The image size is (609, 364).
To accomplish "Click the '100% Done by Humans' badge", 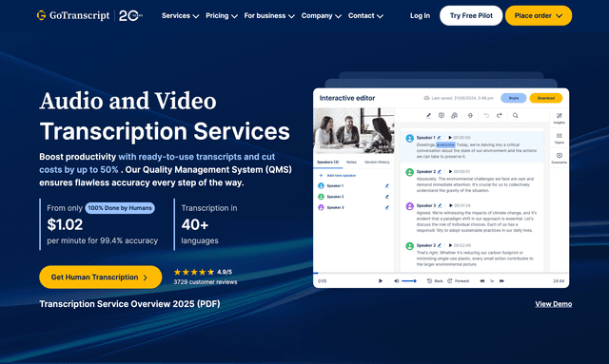I will click(x=120, y=208).
